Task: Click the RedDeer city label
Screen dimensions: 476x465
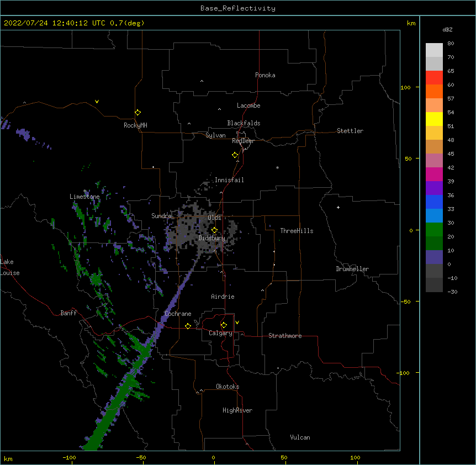Action: [x=243, y=141]
